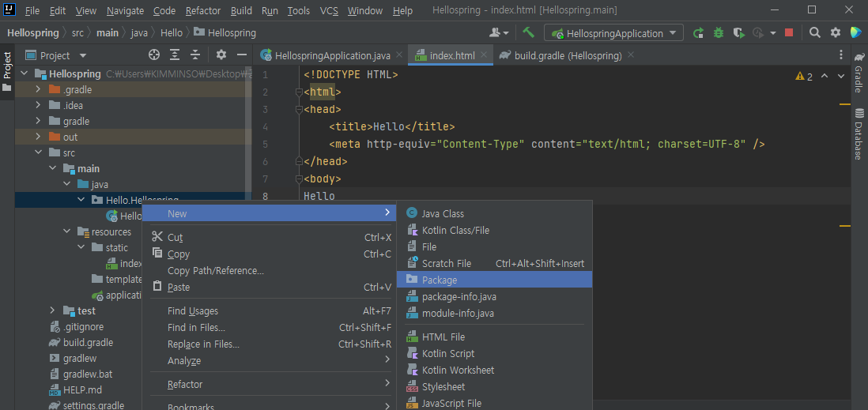Expand all in Project panel
Viewport: 868px width, 410px height.
tap(175, 55)
